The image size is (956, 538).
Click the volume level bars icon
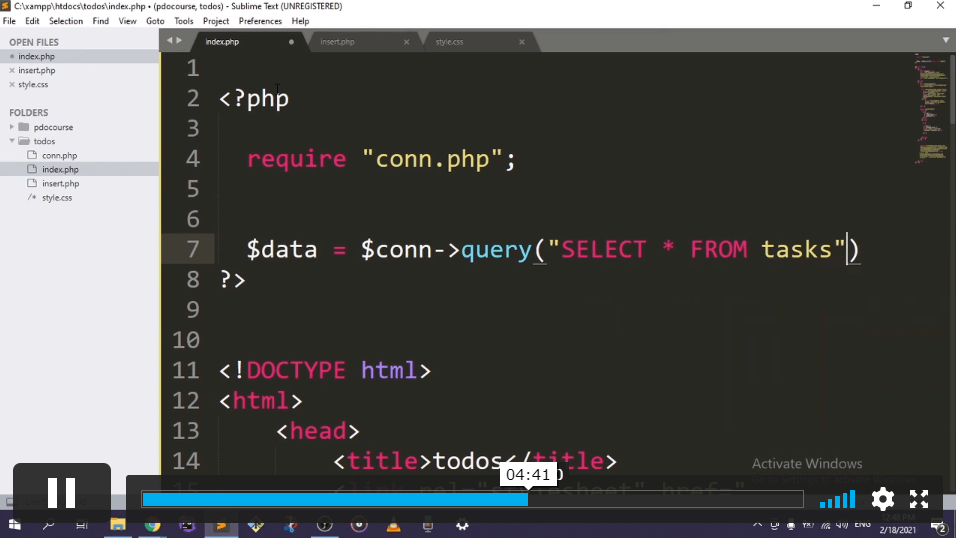click(x=838, y=499)
